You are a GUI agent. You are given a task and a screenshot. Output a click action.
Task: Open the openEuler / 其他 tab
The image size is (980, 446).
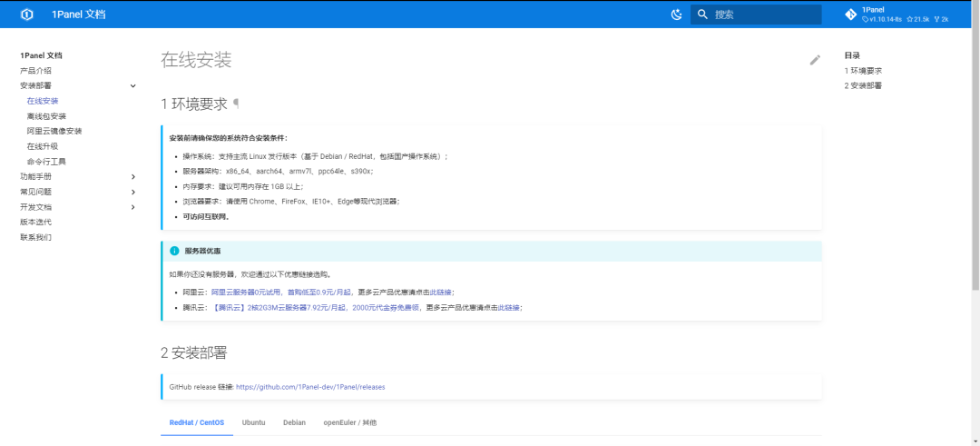point(349,422)
